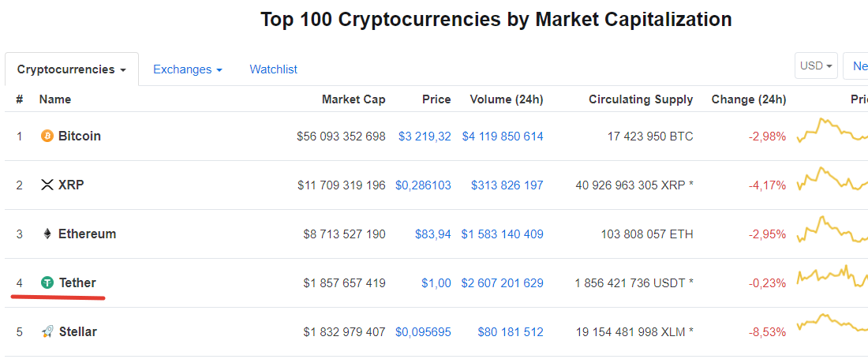
Task: Switch to the Watchlist tab
Action: pyautogui.click(x=274, y=69)
